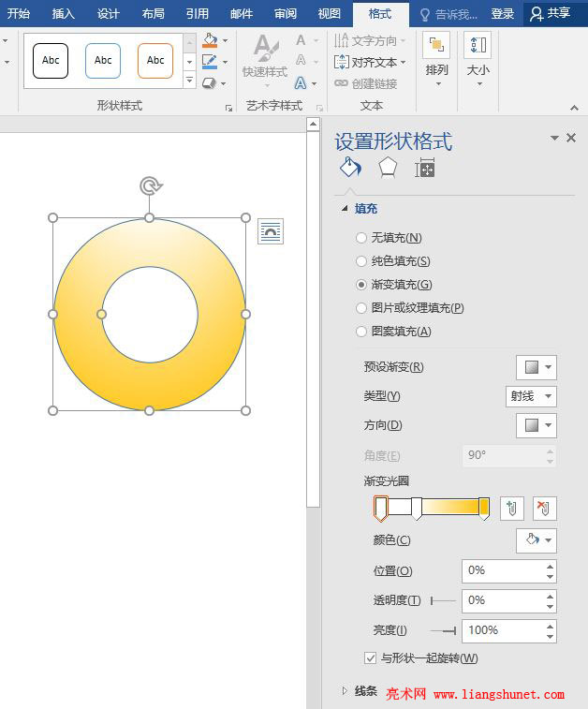Apply the black outline Abc shape style
Image resolution: width=588 pixels, height=709 pixels.
(x=51, y=61)
